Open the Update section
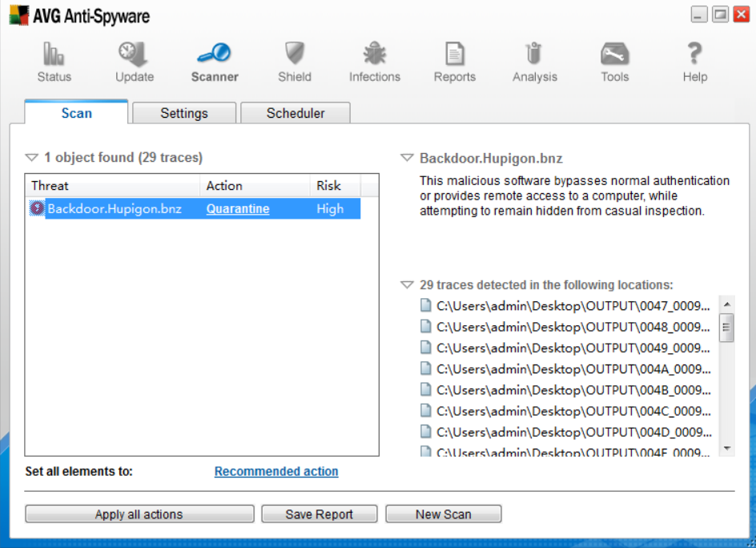 point(134,62)
